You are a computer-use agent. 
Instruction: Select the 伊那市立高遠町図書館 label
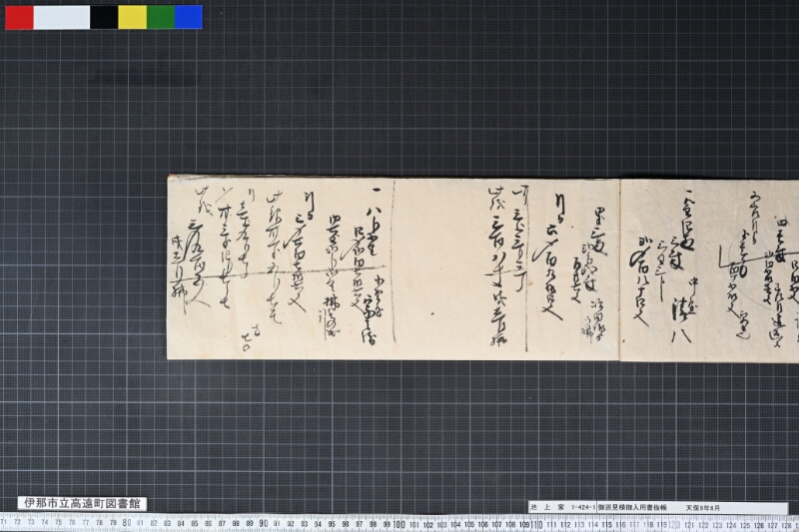pyautogui.click(x=82, y=503)
